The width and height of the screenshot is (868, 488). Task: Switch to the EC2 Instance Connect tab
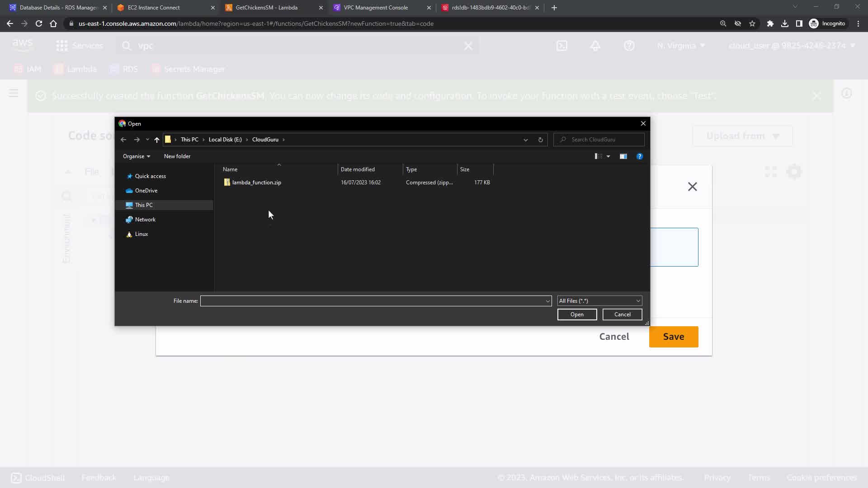154,8
